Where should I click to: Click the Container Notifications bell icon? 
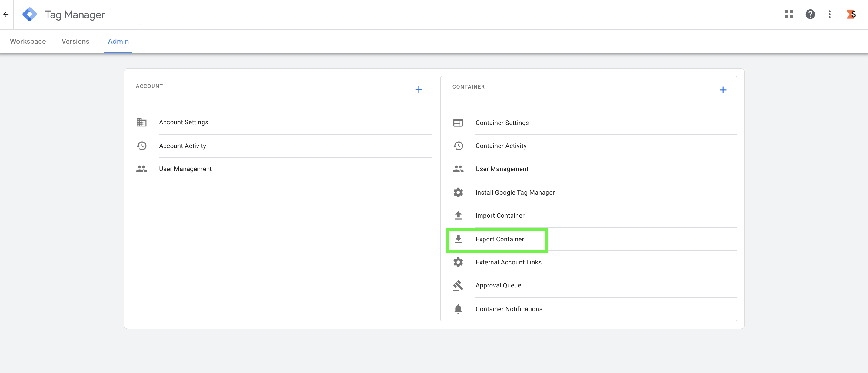coord(458,309)
